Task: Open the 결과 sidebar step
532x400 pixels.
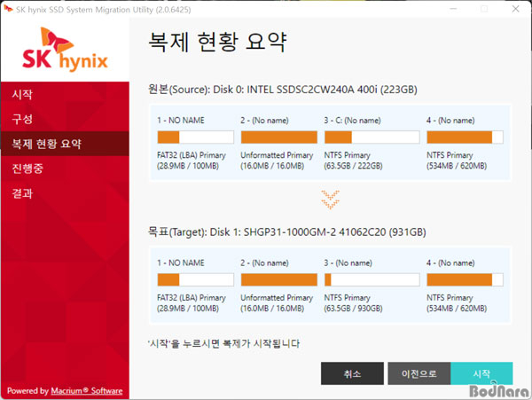Action: coord(22,193)
